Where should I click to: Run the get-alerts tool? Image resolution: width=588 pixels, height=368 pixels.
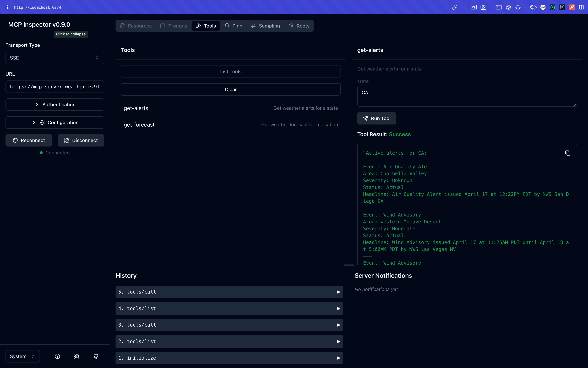point(376,118)
